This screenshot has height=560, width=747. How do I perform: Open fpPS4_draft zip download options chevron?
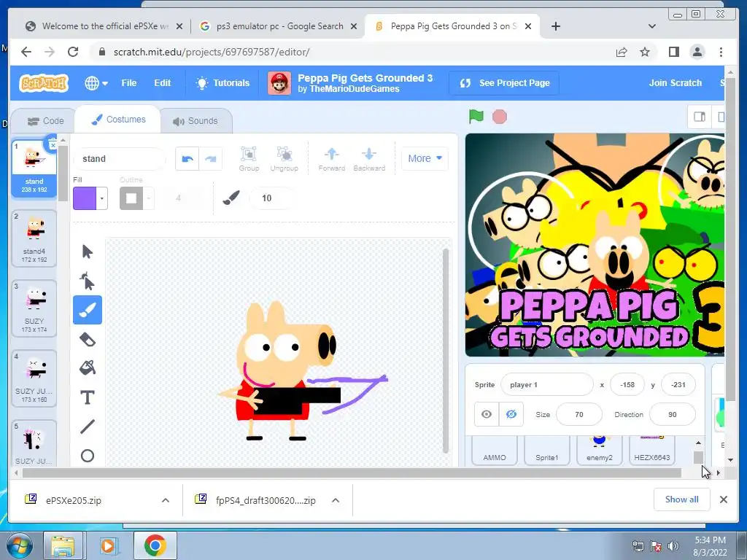[x=336, y=500]
